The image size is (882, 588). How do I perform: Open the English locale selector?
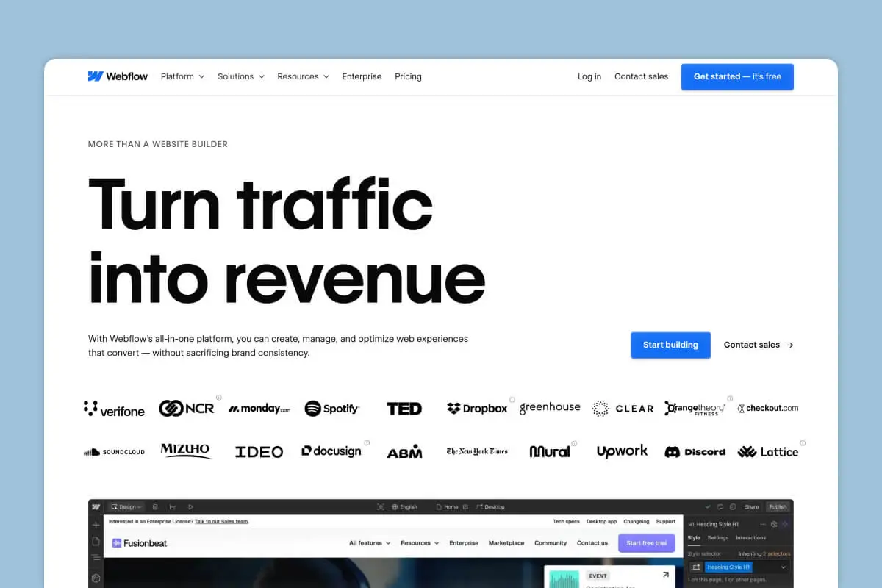coord(404,507)
